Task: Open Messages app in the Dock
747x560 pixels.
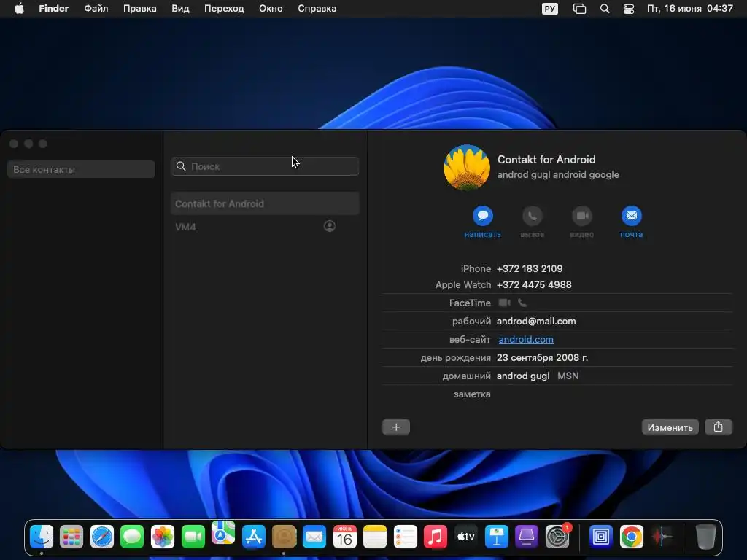Action: (133, 537)
